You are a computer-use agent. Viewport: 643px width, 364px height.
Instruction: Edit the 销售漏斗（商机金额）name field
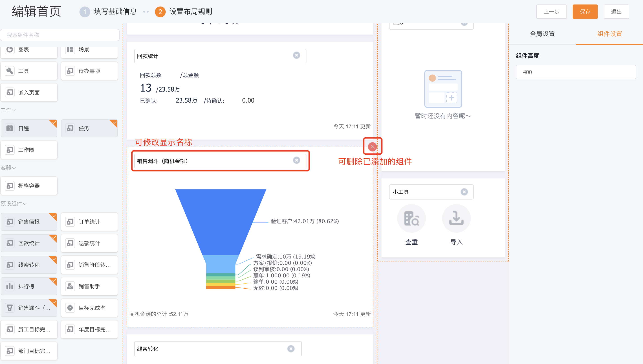click(x=220, y=161)
